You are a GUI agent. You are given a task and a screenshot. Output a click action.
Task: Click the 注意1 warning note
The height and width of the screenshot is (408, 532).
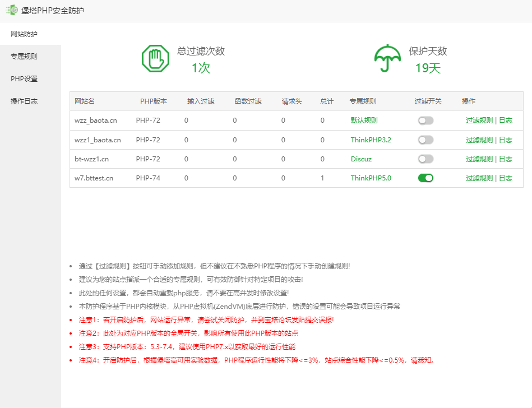tap(206, 320)
